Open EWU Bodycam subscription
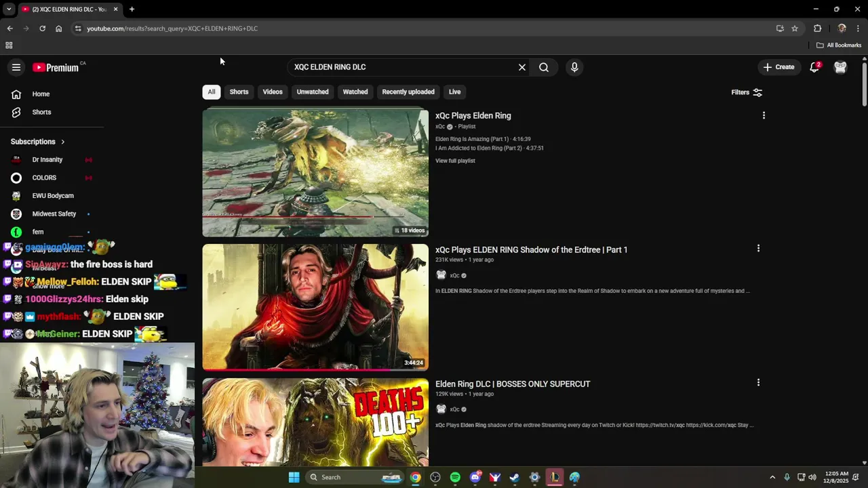868x488 pixels. (x=54, y=196)
